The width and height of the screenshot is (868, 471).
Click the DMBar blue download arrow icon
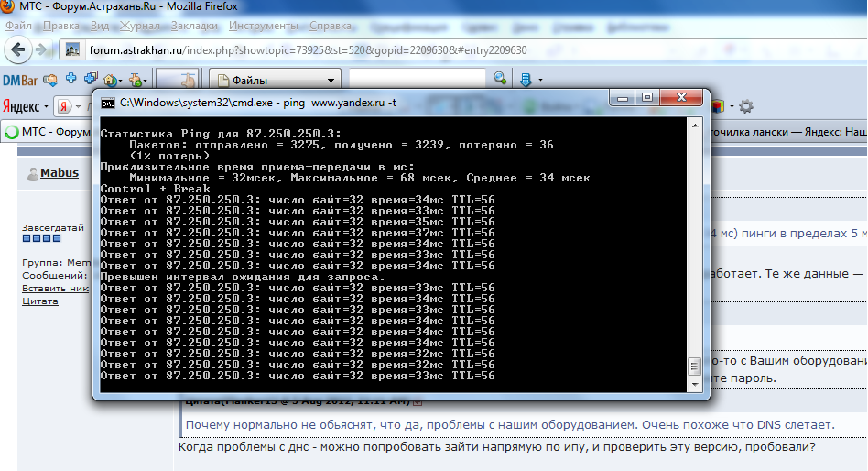click(x=526, y=80)
